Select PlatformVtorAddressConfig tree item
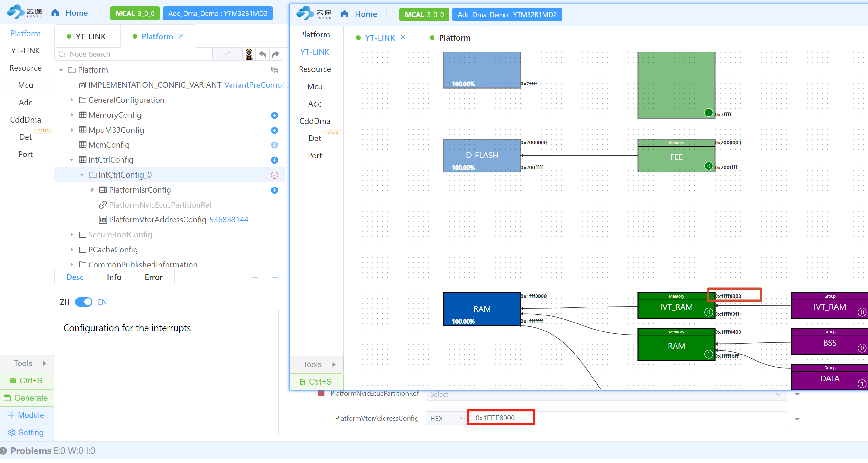Viewport: 868px width, 463px height. [174, 220]
